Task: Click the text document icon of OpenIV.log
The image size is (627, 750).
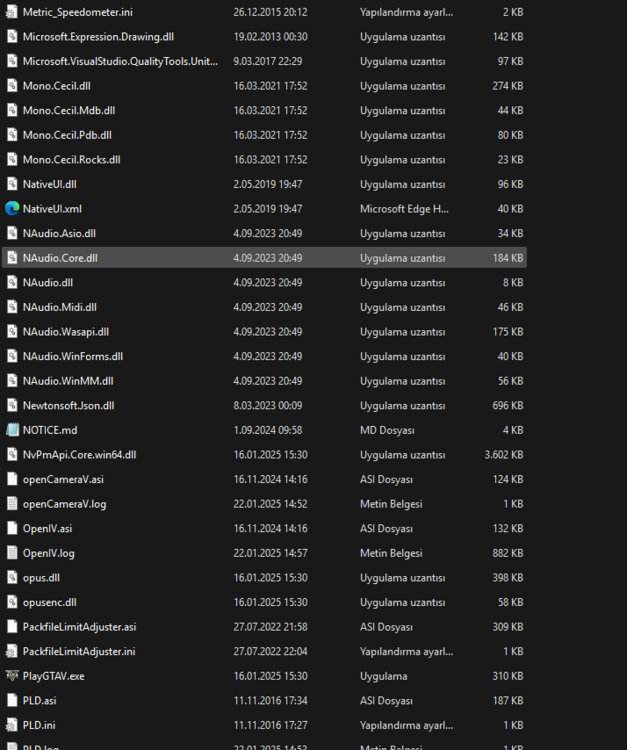Action: (12, 553)
